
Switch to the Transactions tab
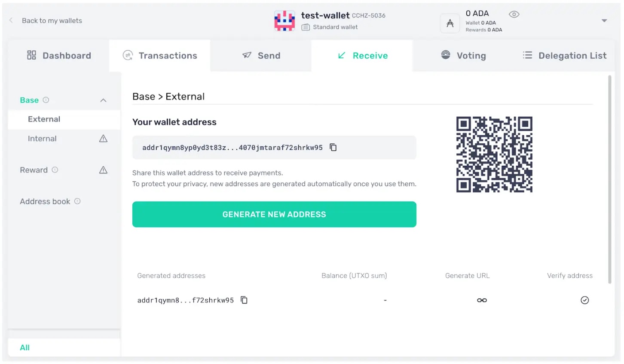[x=159, y=55]
